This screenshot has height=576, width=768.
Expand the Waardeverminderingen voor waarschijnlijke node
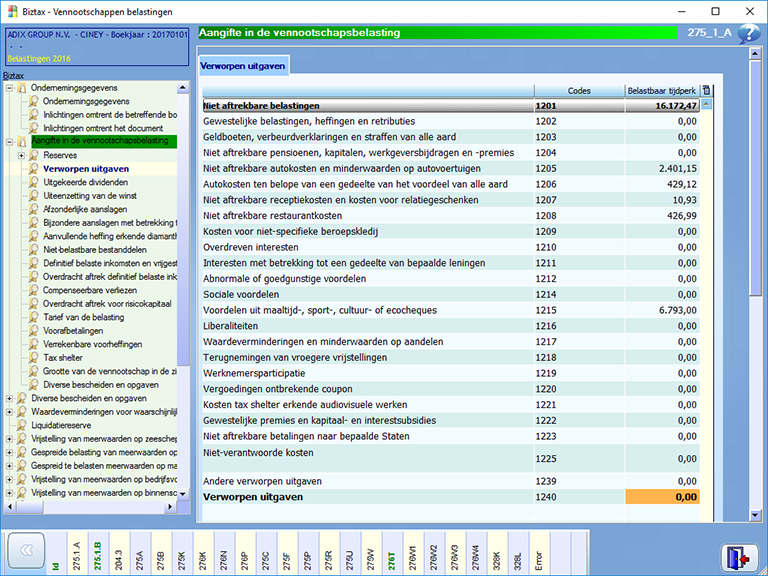(9, 412)
